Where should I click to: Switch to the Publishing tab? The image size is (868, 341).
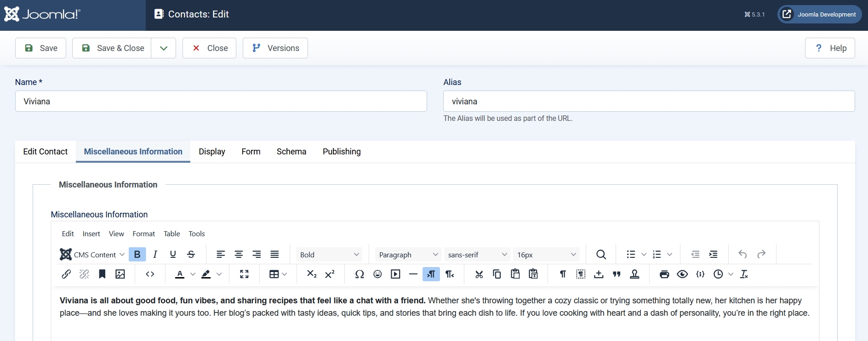coord(342,152)
